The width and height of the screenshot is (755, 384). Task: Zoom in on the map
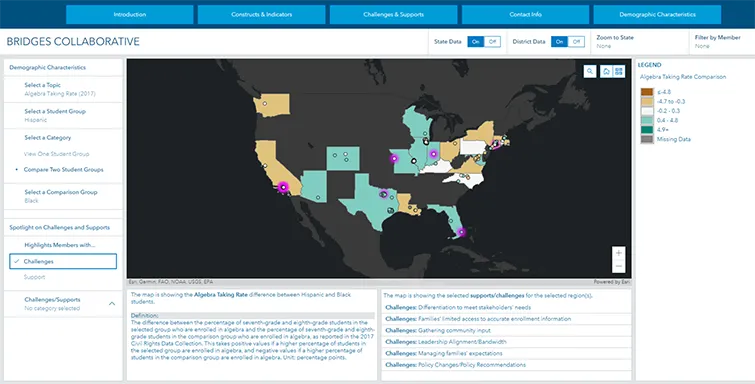[x=619, y=253]
